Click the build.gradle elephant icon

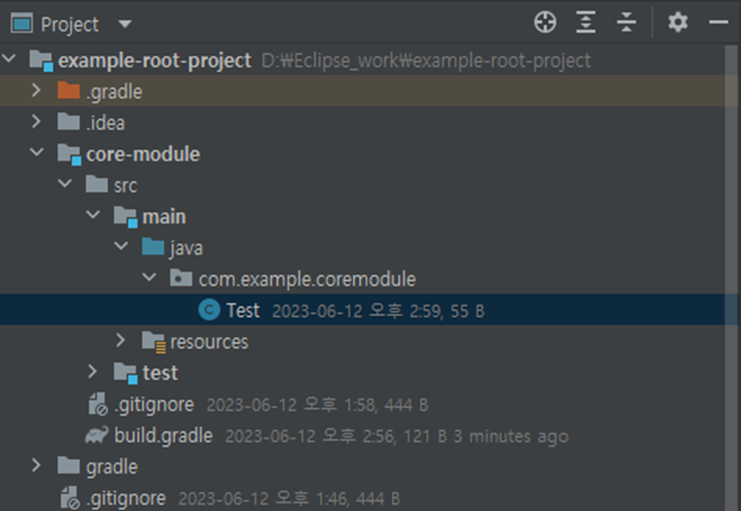(x=98, y=435)
